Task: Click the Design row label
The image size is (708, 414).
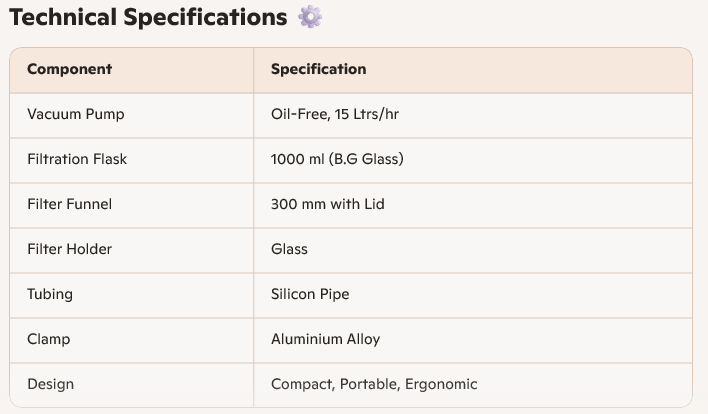Action: 50,384
